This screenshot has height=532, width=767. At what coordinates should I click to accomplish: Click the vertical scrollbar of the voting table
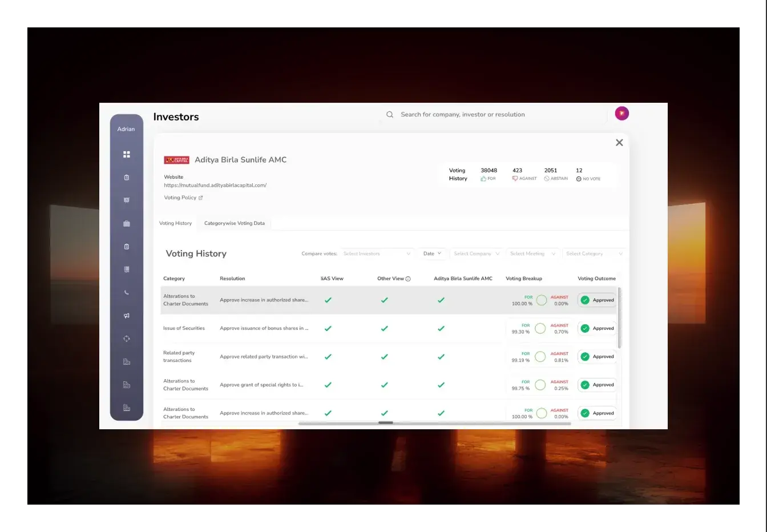620,319
